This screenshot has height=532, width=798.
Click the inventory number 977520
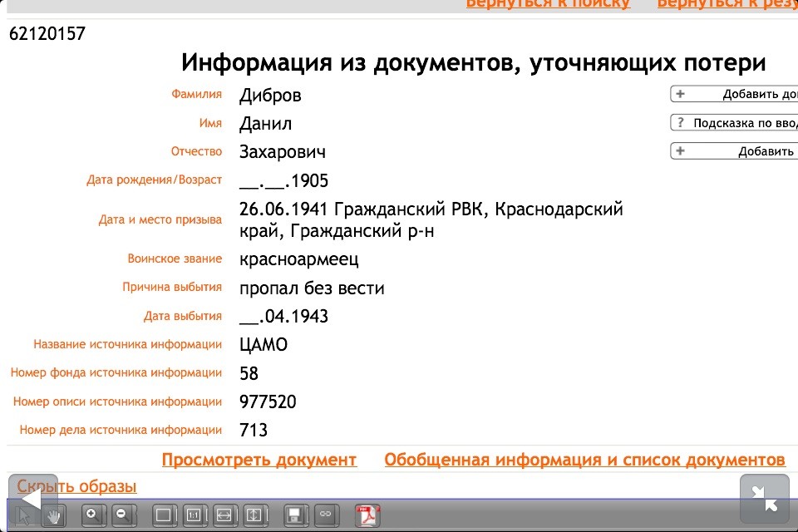268,401
